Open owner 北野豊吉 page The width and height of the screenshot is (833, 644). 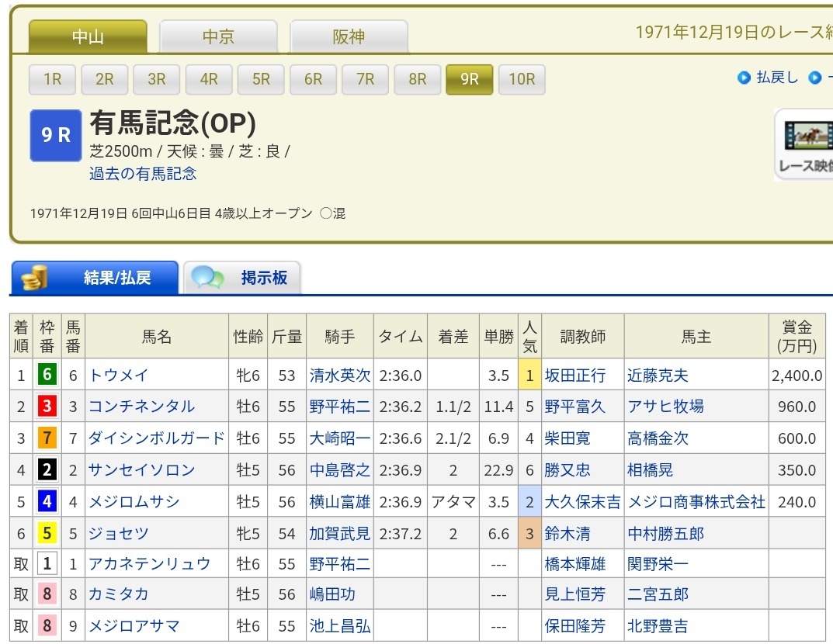point(658,626)
